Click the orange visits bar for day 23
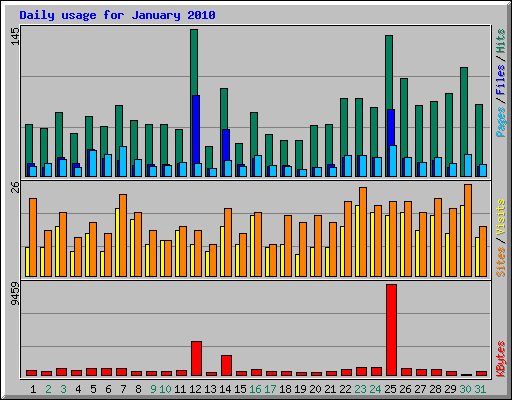512x400 pixels. 363,232
